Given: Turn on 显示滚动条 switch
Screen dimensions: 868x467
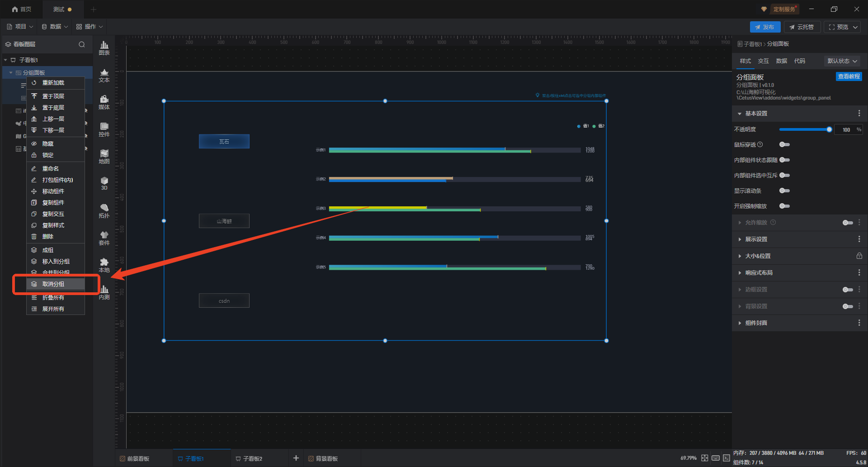Looking at the screenshot, I should tap(784, 191).
